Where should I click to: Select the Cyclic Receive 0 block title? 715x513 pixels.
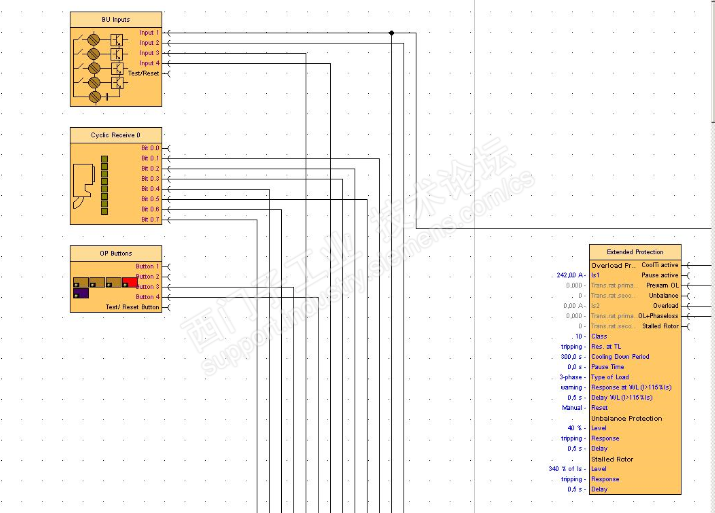pos(116,135)
